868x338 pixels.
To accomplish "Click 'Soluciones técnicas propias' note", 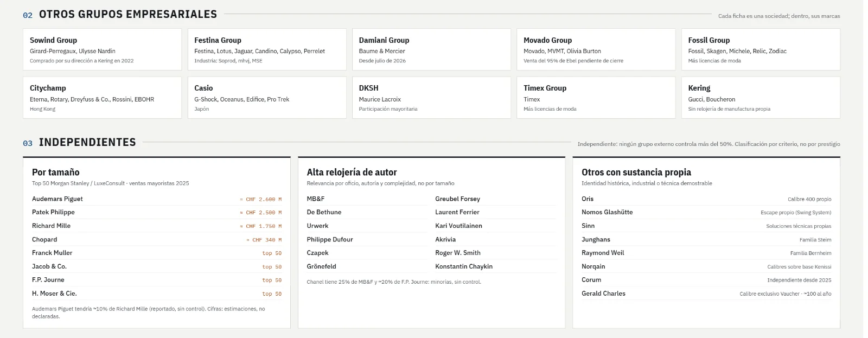I will point(799,226).
